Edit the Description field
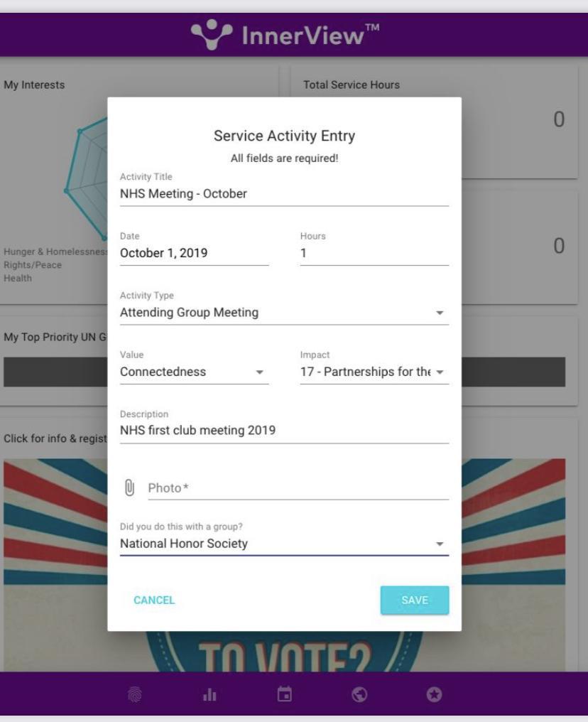This screenshot has height=722, width=588. 284,430
